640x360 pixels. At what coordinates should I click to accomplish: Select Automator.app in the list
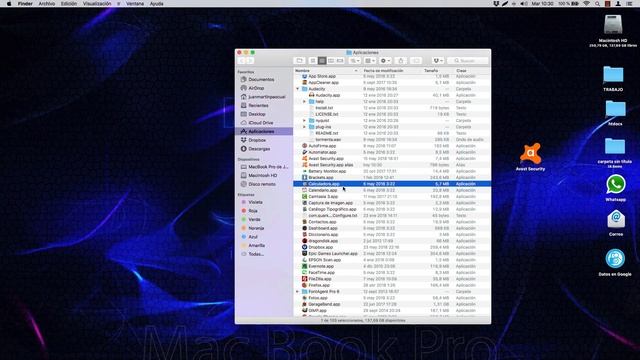pyautogui.click(x=392, y=152)
